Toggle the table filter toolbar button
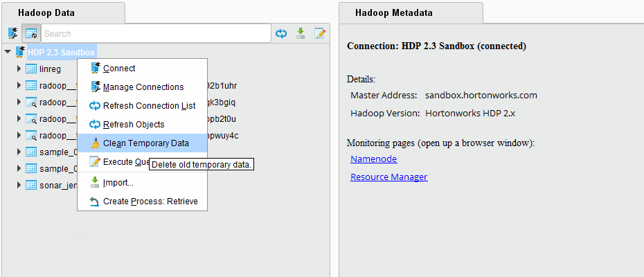The image size is (644, 277). [31, 33]
